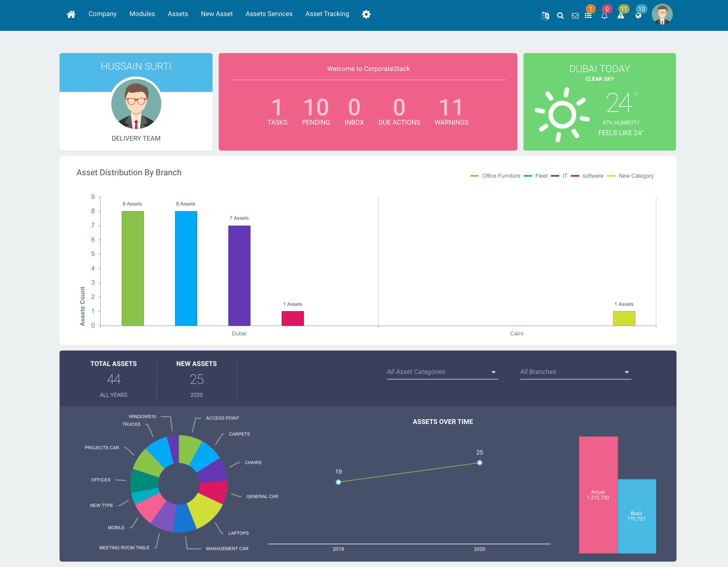This screenshot has width=728, height=567.
Task: Click the search magnifier icon
Action: pos(560,16)
